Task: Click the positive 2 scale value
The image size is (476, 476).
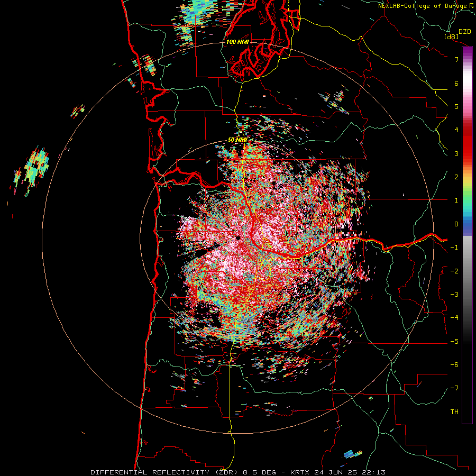Action: [x=456, y=177]
